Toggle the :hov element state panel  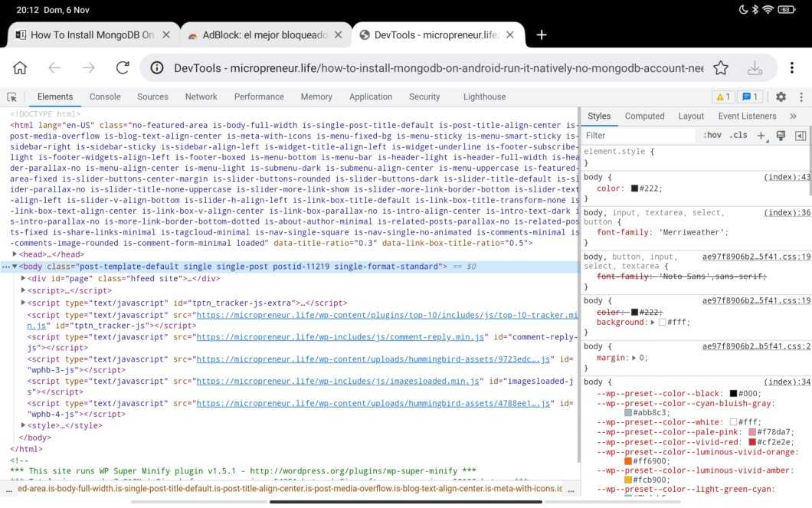712,136
